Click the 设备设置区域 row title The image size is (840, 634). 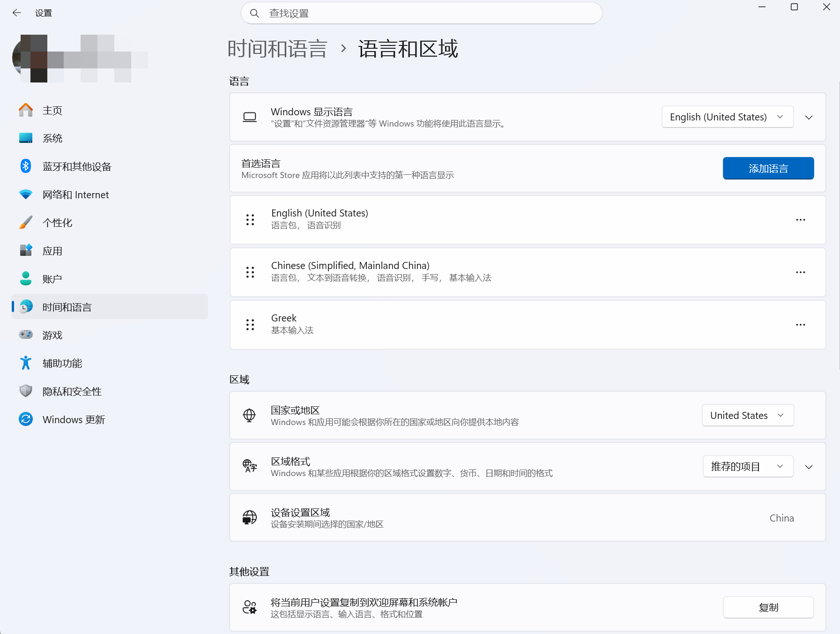pyautogui.click(x=300, y=512)
